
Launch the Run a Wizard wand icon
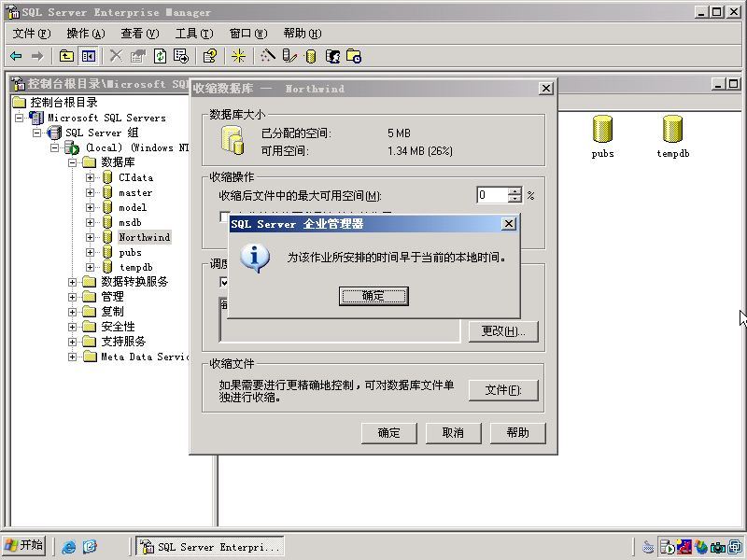click(267, 56)
